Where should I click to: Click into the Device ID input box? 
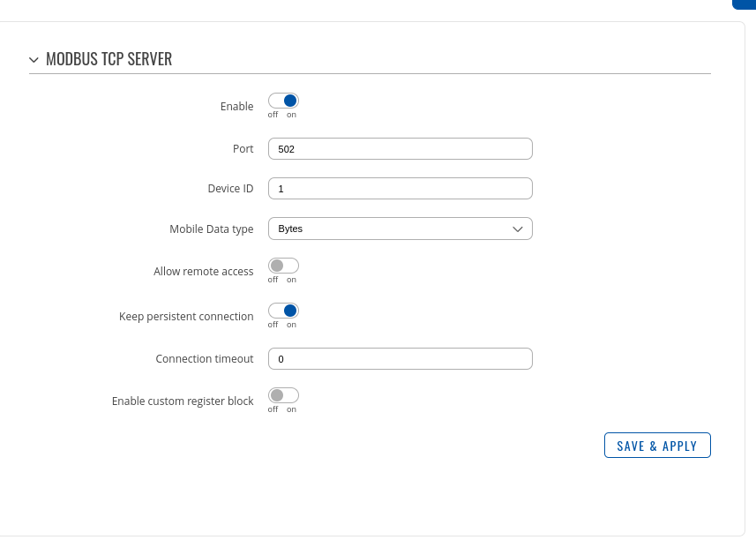click(x=400, y=189)
